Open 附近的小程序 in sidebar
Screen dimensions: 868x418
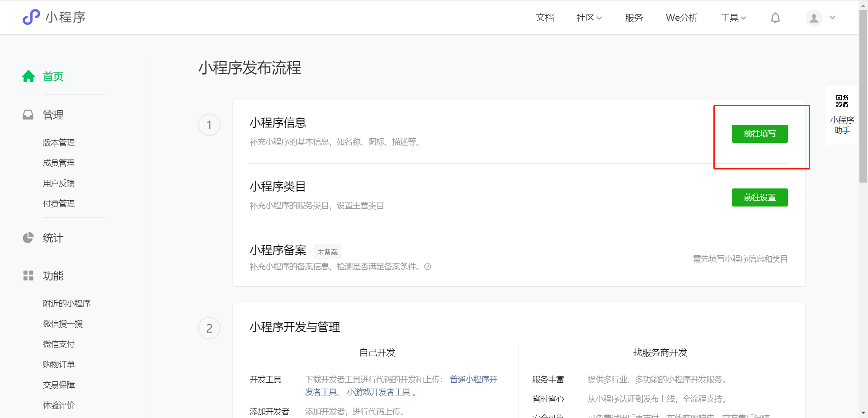(67, 304)
